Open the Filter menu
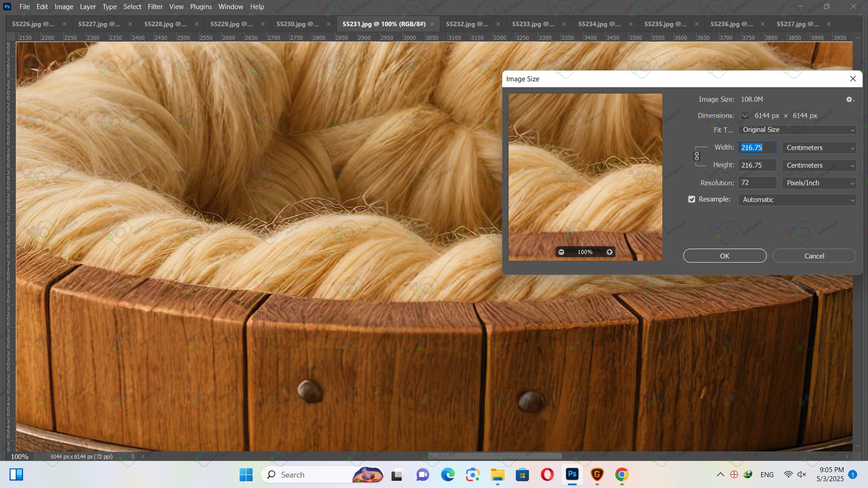Screen dimensions: 868x488 (x=155, y=7)
